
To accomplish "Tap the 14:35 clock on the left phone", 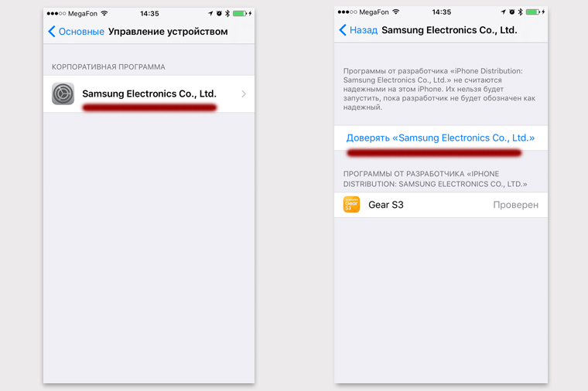I will pyautogui.click(x=149, y=13).
